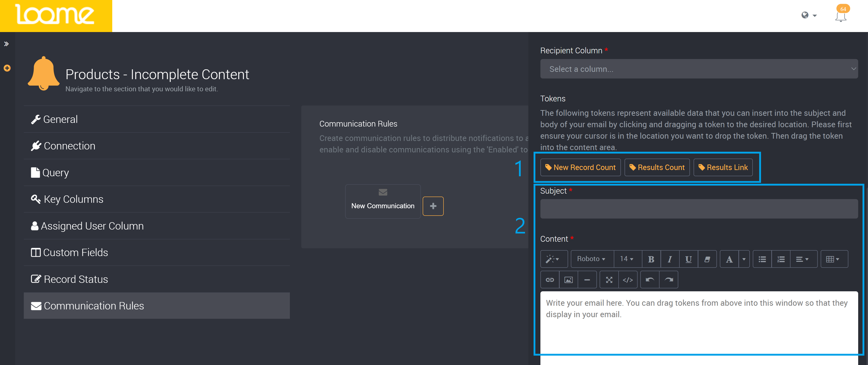Clear formatting with the eraser icon
This screenshot has width=868, height=365.
[707, 259]
